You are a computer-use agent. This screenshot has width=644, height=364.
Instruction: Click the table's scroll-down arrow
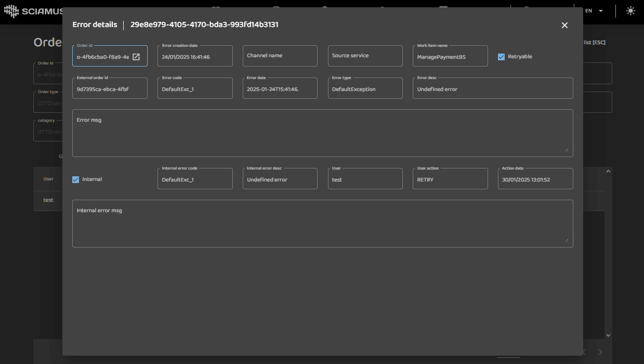tap(608, 335)
